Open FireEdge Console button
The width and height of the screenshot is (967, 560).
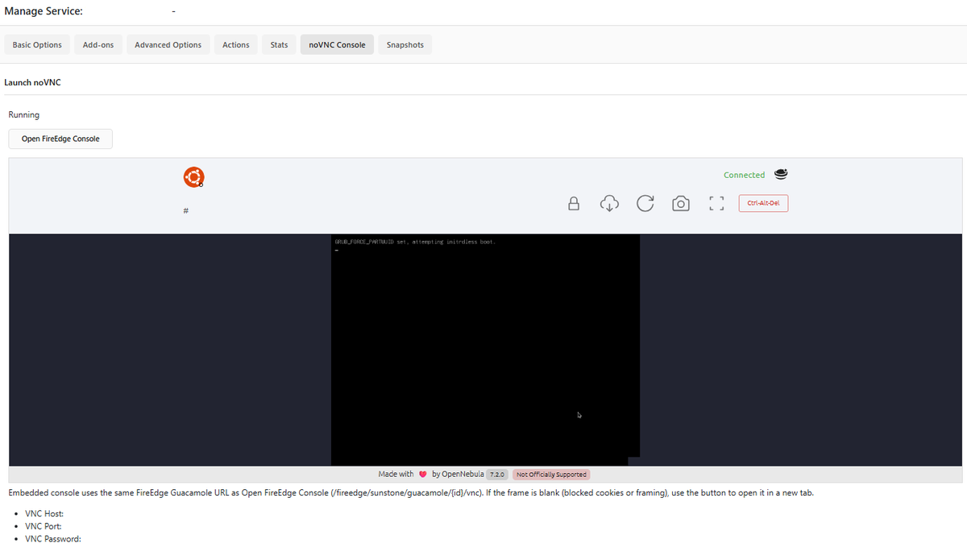click(60, 139)
